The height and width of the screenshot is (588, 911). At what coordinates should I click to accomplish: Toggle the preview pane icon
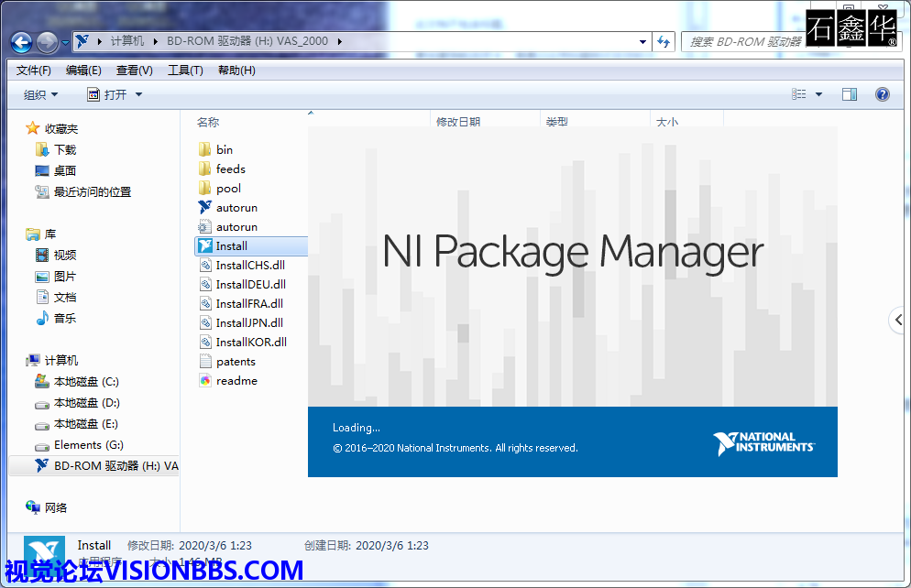tap(849, 94)
